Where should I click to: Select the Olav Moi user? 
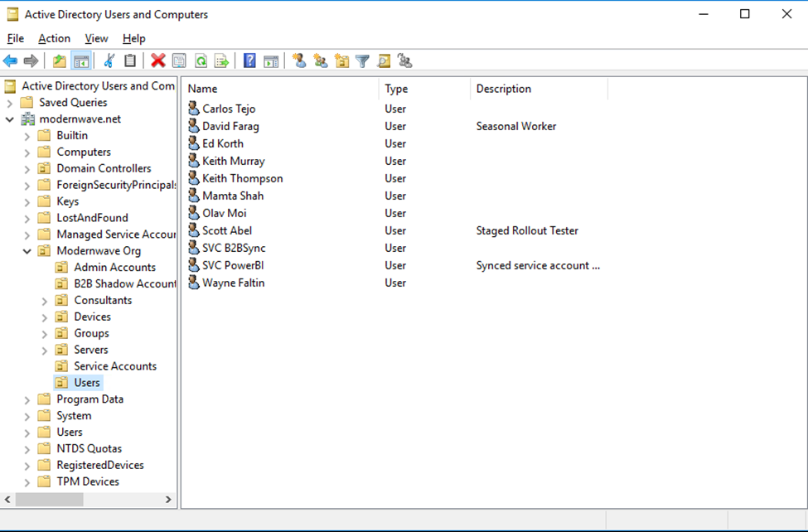coord(224,213)
